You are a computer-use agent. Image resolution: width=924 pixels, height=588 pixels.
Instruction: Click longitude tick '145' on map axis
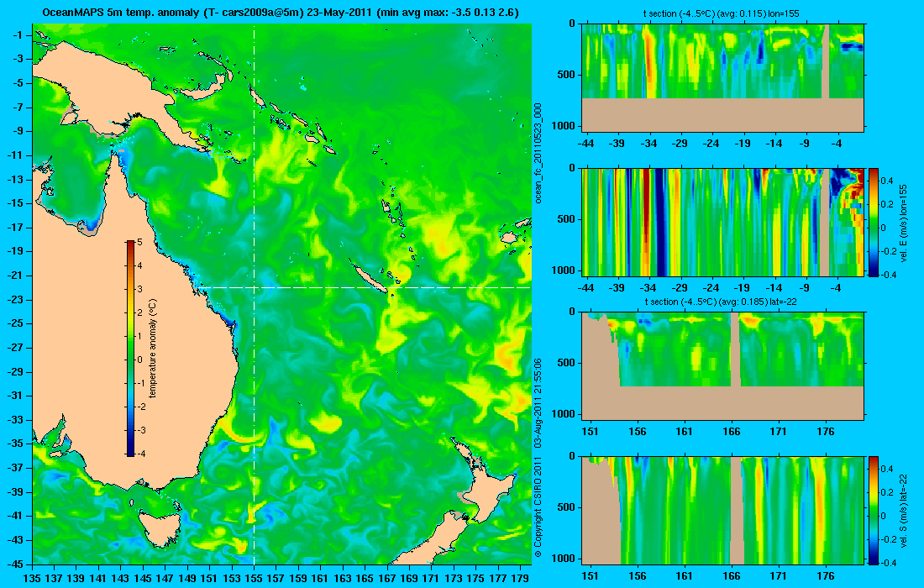pos(143,579)
